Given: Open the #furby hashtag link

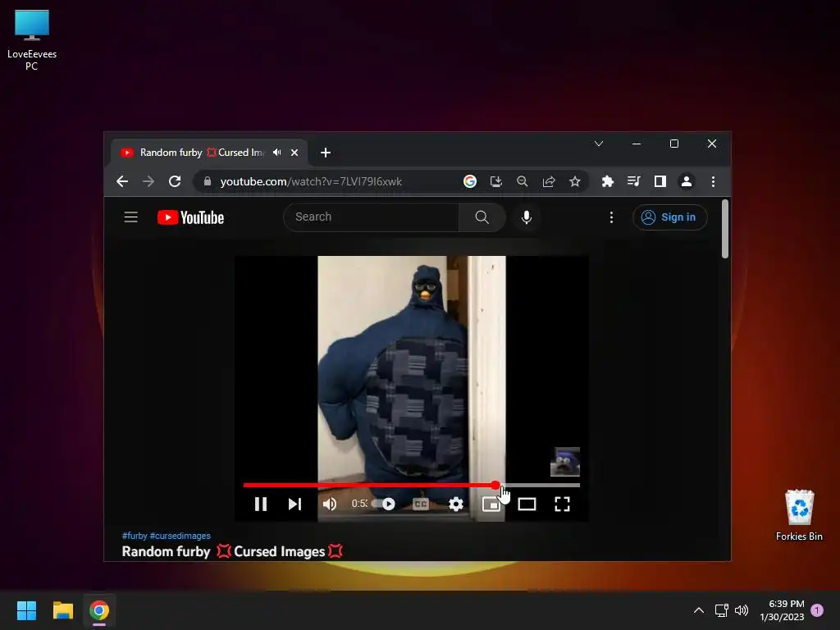Looking at the screenshot, I should tap(135, 536).
